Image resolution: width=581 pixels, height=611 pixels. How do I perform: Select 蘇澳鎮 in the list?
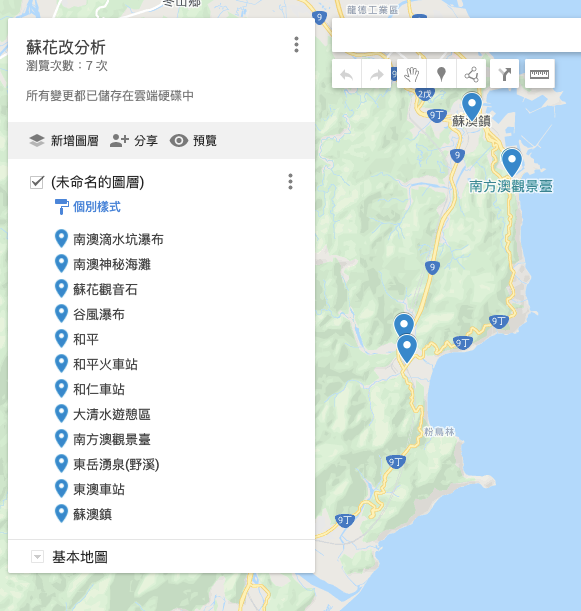click(92, 514)
